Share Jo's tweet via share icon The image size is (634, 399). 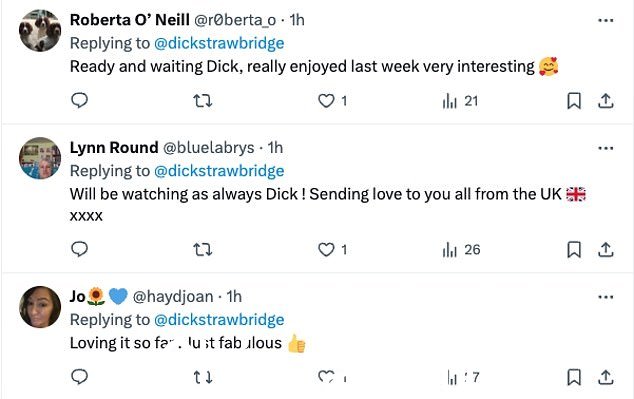click(x=606, y=377)
